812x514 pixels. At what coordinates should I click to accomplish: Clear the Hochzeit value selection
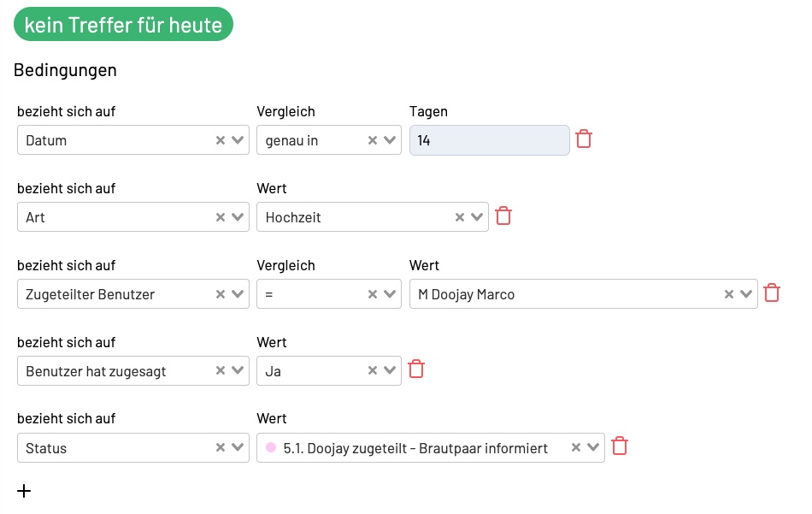point(459,217)
